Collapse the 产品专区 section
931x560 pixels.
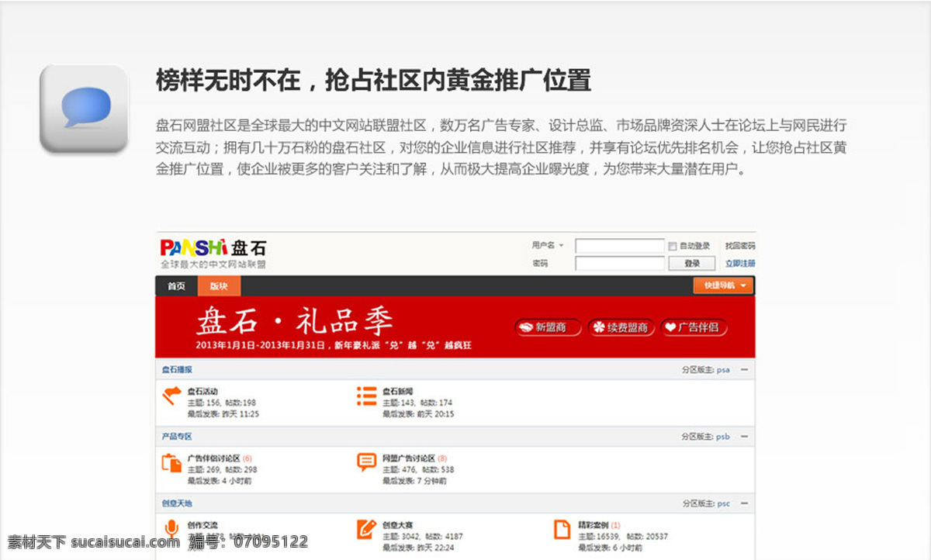pyautogui.click(x=744, y=437)
